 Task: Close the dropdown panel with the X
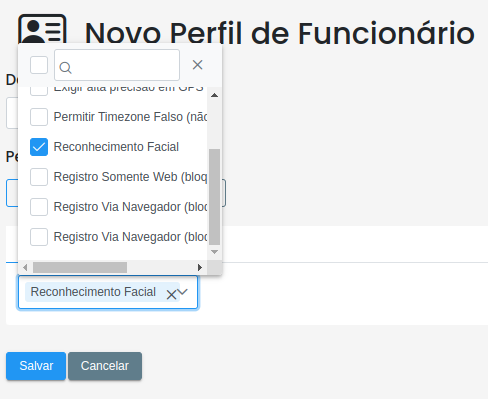point(197,65)
